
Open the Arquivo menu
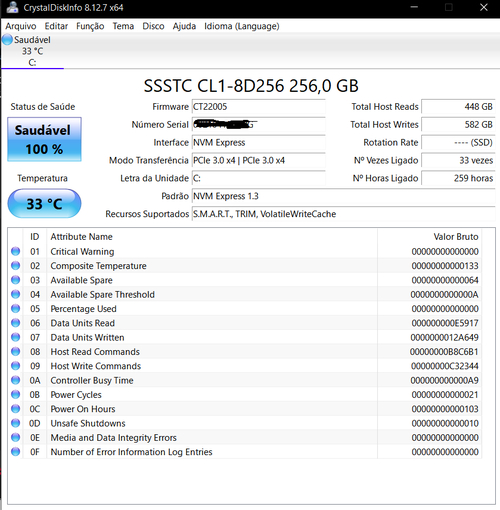click(x=21, y=26)
